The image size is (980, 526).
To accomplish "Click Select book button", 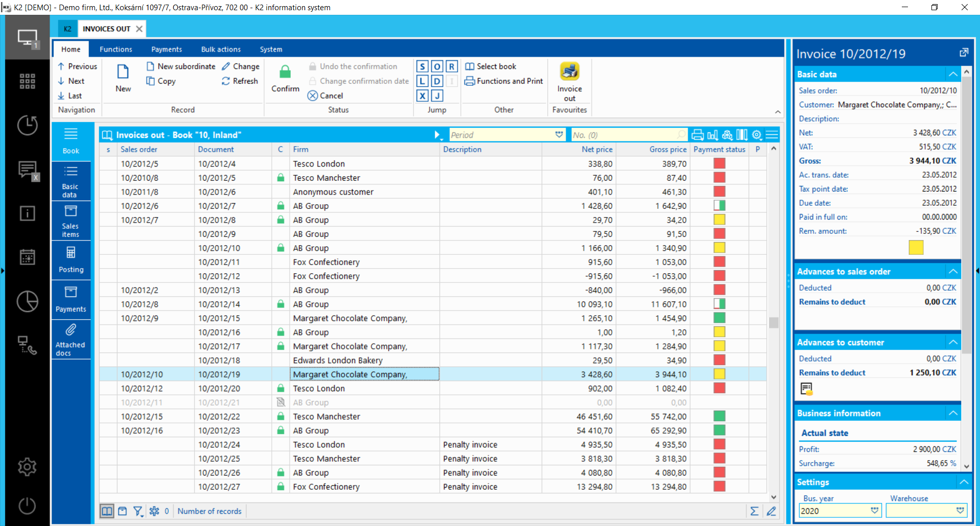I will point(491,66).
